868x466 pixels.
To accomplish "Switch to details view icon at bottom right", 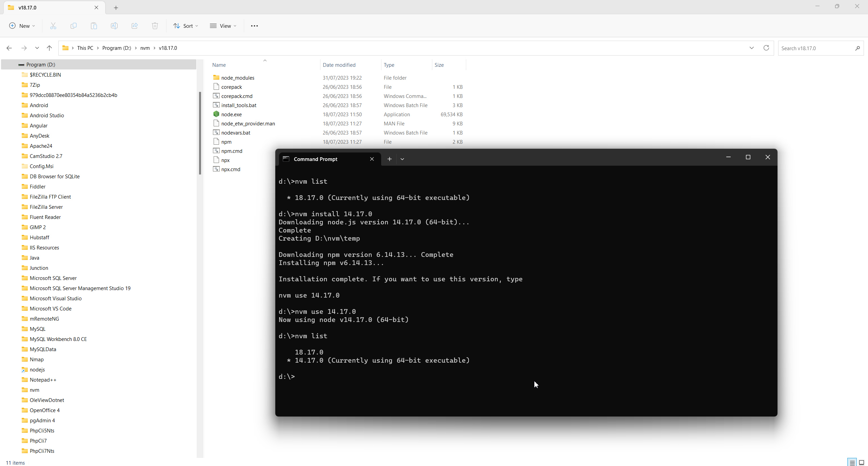I will click(x=852, y=463).
